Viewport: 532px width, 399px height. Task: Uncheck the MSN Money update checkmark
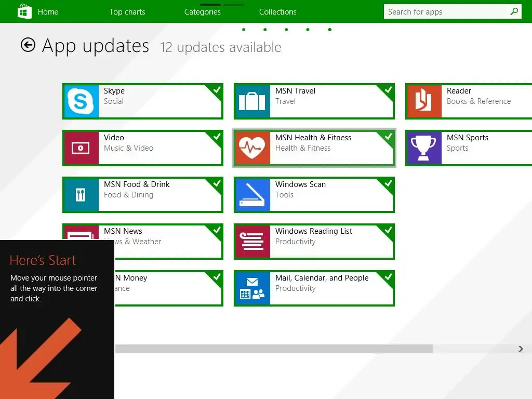pyautogui.click(x=217, y=277)
